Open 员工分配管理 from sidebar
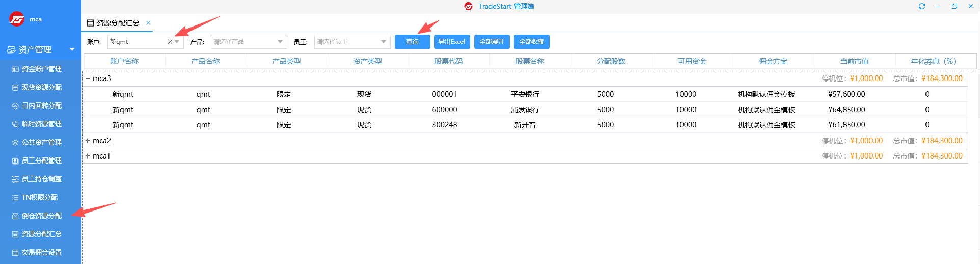This screenshot has width=980, height=264. click(41, 161)
